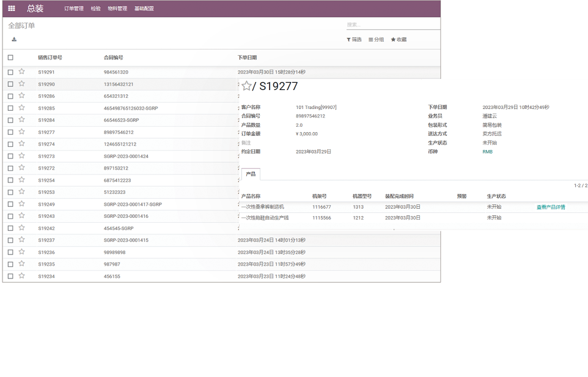
Task: Mark order S19254 with the star icon
Action: coord(22,180)
